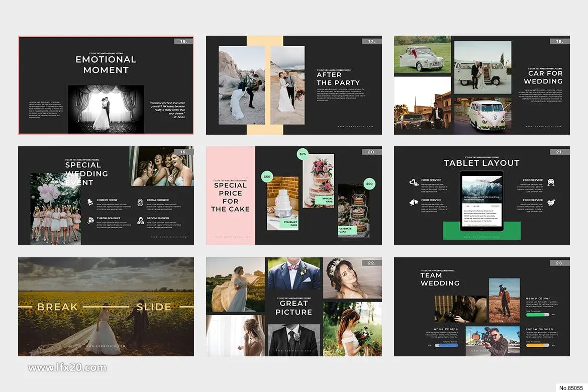Select the 'Team Wedding' heading

click(x=440, y=279)
